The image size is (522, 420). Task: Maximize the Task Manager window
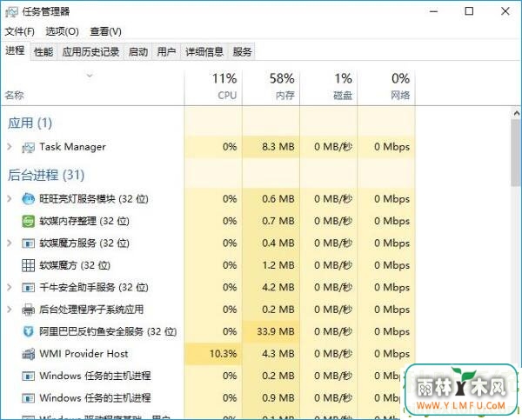tap(469, 11)
